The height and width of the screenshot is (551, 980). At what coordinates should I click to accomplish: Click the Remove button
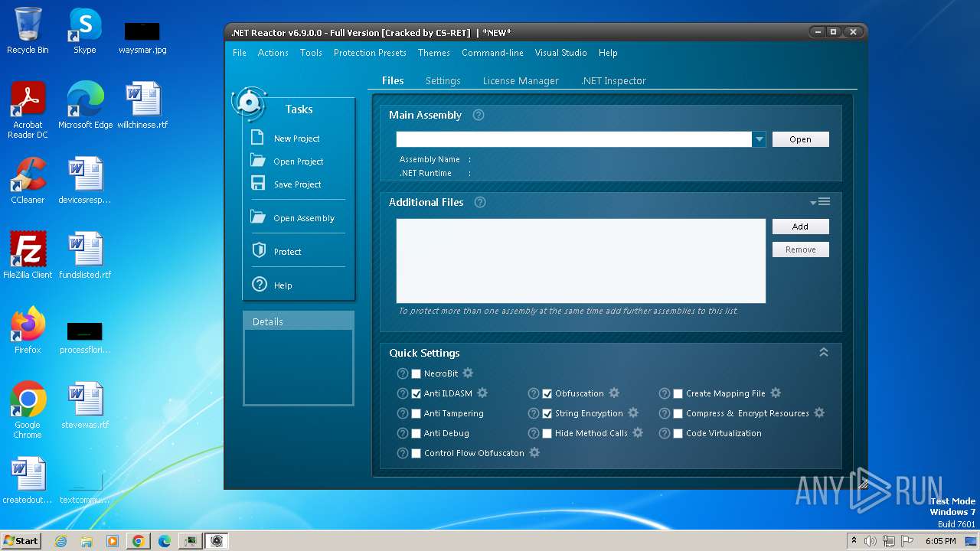point(800,249)
